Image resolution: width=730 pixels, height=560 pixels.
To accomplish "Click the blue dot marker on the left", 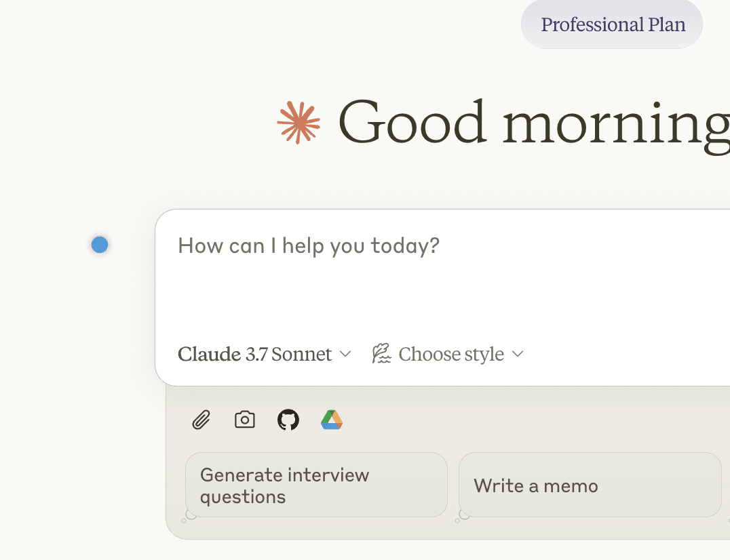I will [99, 245].
